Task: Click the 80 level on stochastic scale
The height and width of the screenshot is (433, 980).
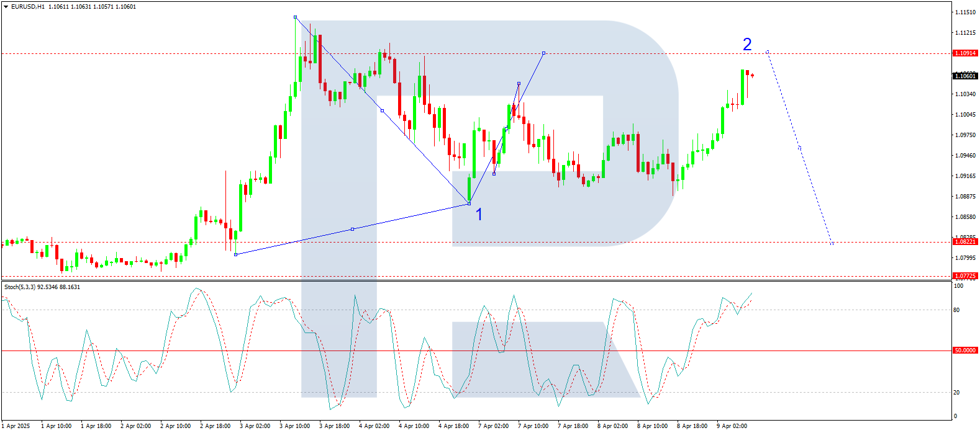Action: (957, 310)
